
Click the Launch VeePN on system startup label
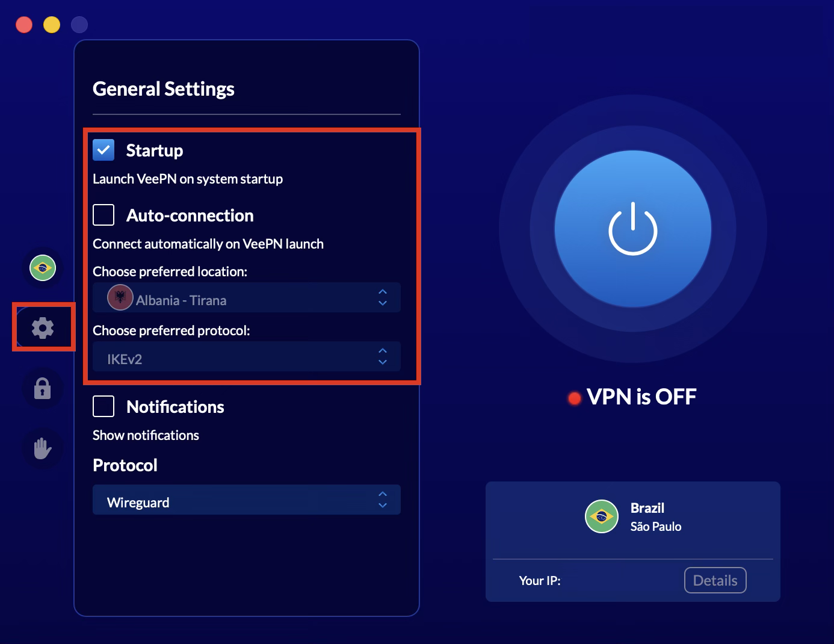pos(188,179)
